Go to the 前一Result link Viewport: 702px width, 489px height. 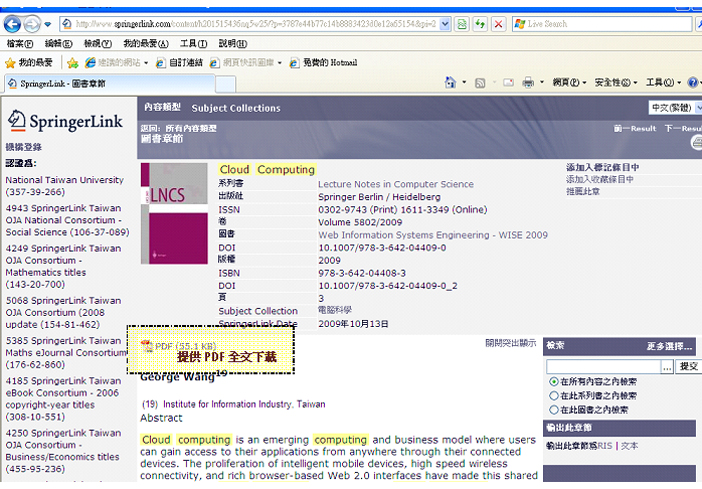click(634, 129)
